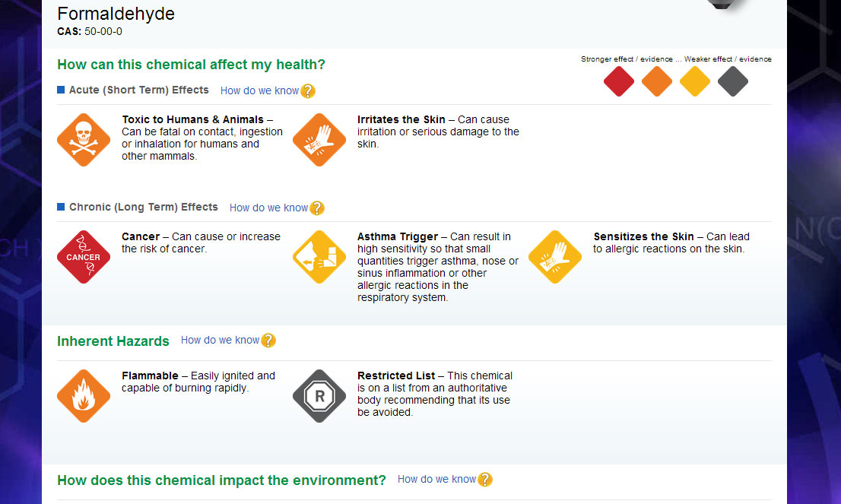841x504 pixels.
Task: Click the red strongest-effect legend diamond
Action: coord(619,81)
